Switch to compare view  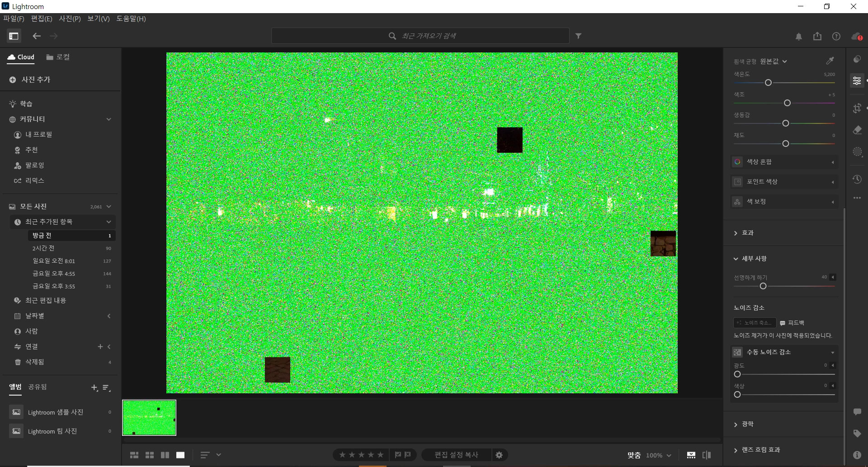click(165, 455)
